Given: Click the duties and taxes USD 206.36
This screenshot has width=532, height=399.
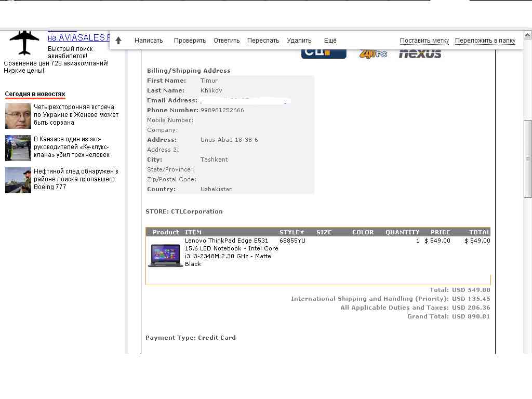Looking at the screenshot, I should tap(471, 308).
